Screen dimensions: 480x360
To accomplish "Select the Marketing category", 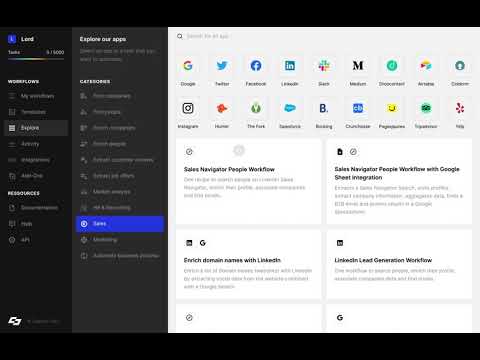I will [120, 240].
